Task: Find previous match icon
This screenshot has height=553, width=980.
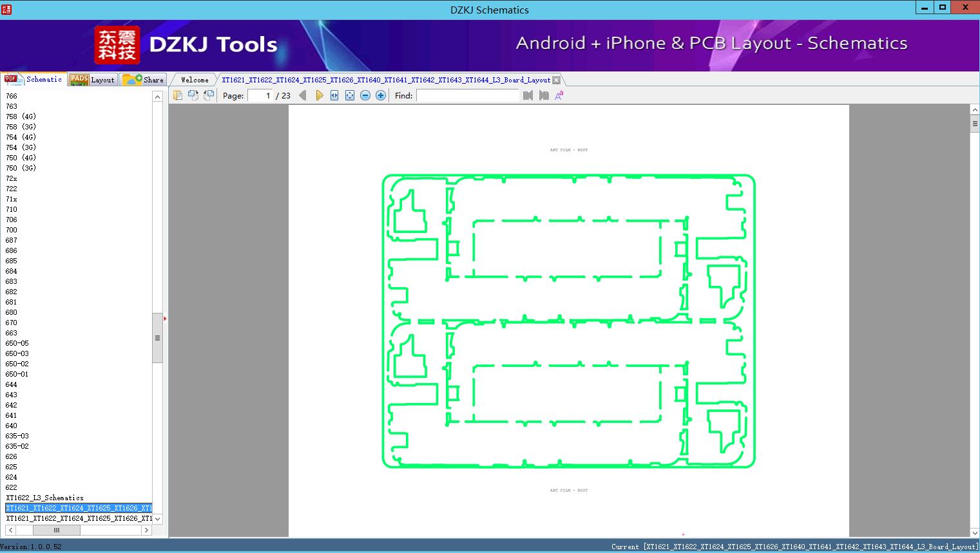Action: click(x=528, y=95)
